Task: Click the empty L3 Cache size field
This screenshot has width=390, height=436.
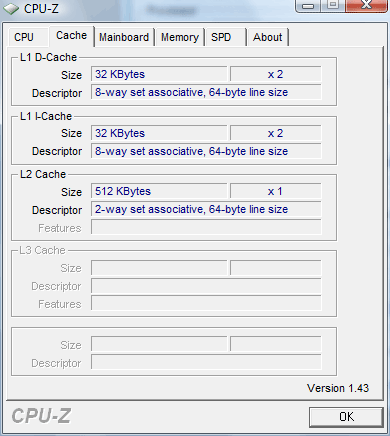Action: [x=159, y=268]
